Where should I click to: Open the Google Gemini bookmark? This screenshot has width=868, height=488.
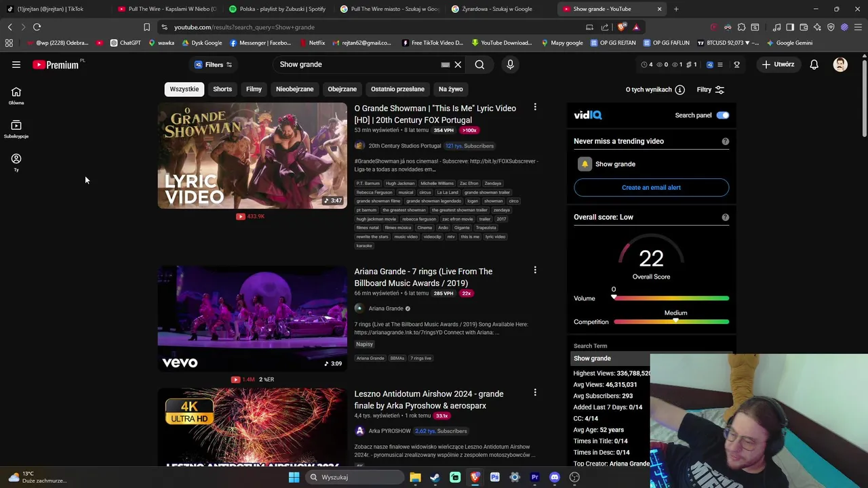(x=789, y=43)
